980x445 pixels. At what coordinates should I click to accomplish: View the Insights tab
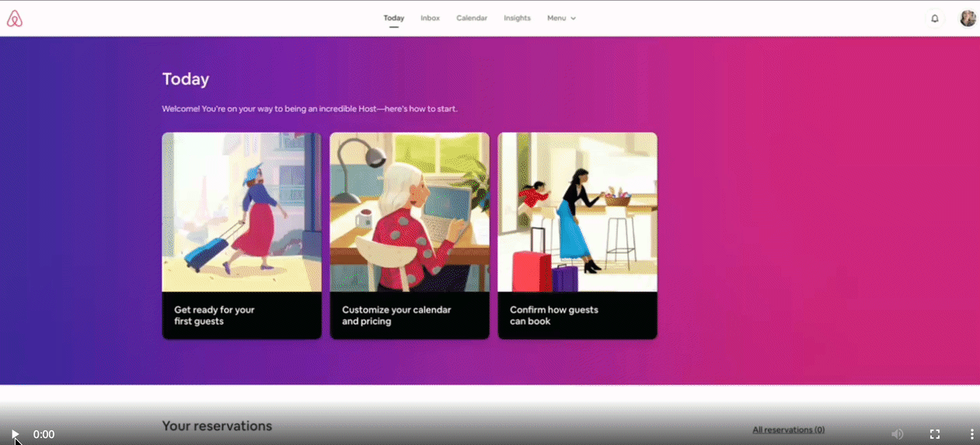(x=517, y=18)
